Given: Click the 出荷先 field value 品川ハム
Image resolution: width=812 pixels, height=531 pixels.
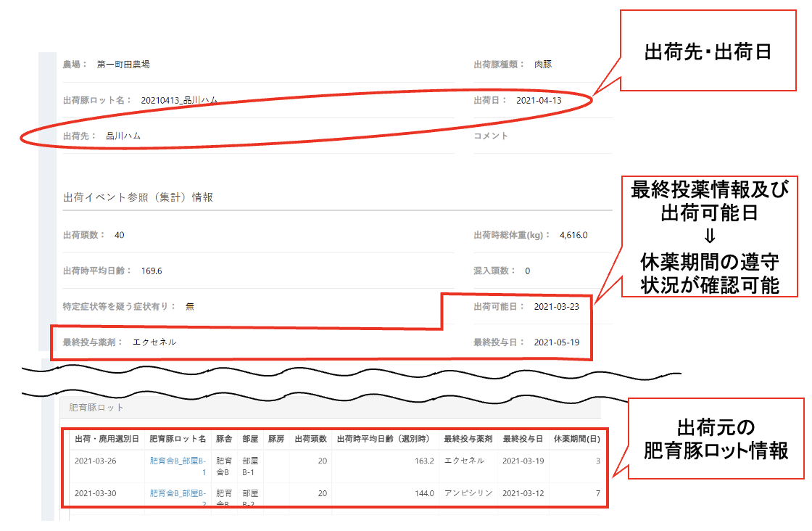Looking at the screenshot, I should point(123,136).
